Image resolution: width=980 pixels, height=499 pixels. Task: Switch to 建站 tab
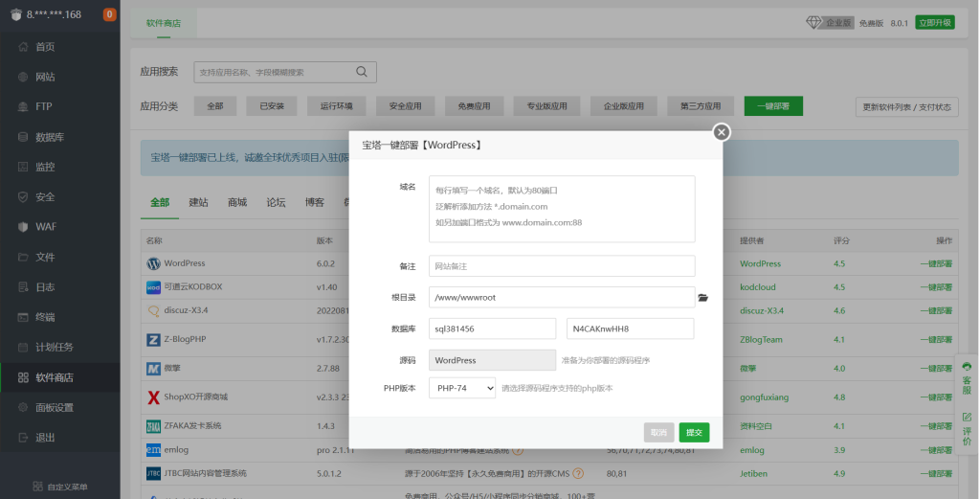(x=198, y=202)
